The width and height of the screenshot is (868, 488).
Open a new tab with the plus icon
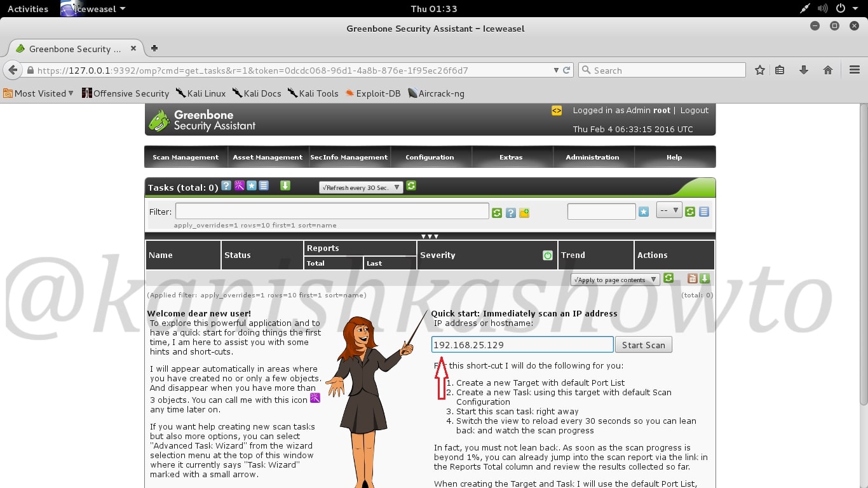click(x=154, y=48)
